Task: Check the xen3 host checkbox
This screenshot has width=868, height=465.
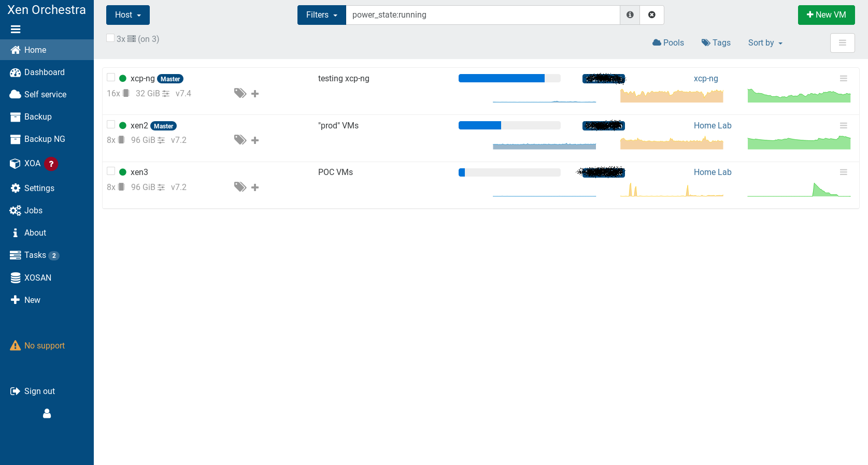Action: 111,171
